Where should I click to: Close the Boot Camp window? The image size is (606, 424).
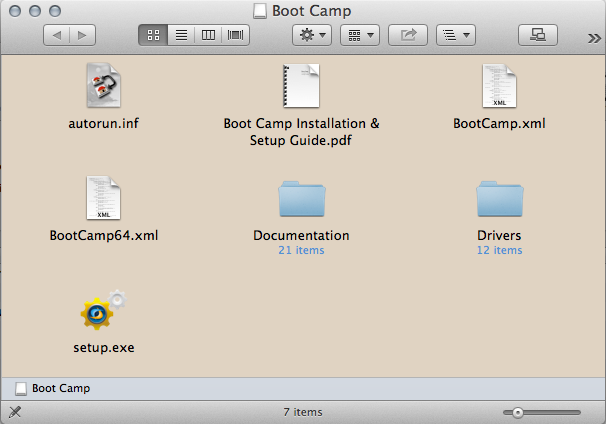(15, 11)
